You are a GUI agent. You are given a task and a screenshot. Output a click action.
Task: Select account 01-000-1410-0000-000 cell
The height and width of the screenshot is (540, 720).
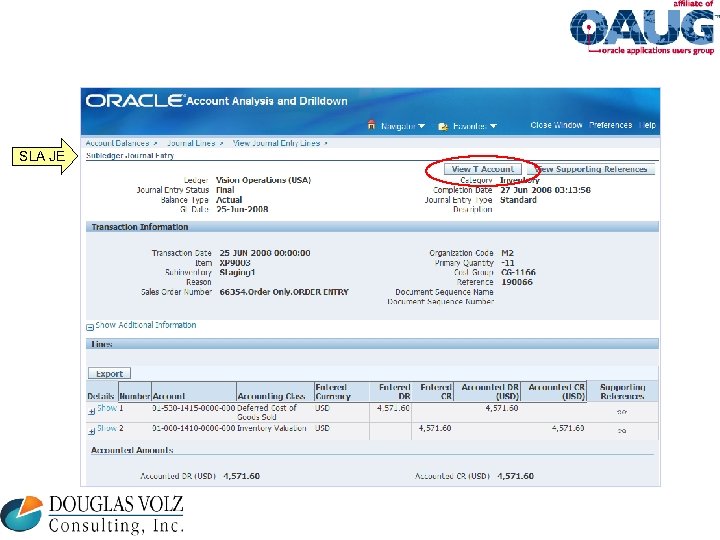point(193,428)
